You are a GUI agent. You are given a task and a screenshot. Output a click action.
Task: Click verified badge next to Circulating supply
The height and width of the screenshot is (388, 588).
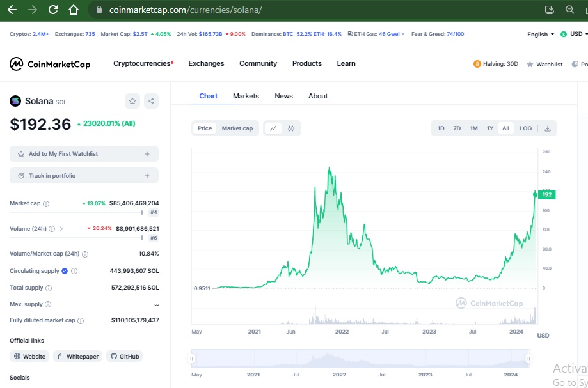[65, 271]
